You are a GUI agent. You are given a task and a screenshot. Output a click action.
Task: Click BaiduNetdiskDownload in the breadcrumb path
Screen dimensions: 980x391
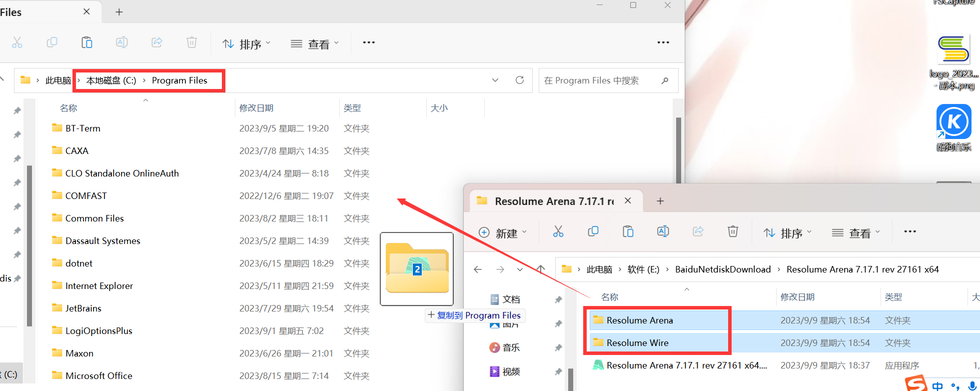click(723, 269)
